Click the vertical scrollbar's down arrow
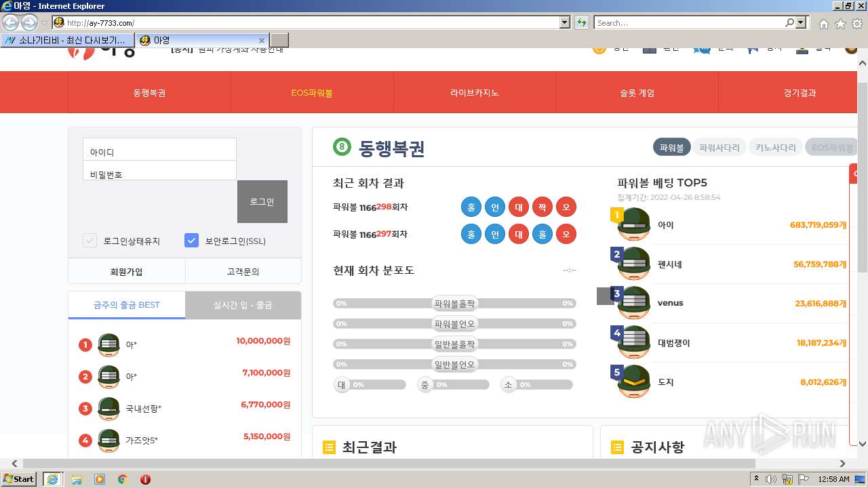Image resolution: width=868 pixels, height=488 pixels. point(863,445)
